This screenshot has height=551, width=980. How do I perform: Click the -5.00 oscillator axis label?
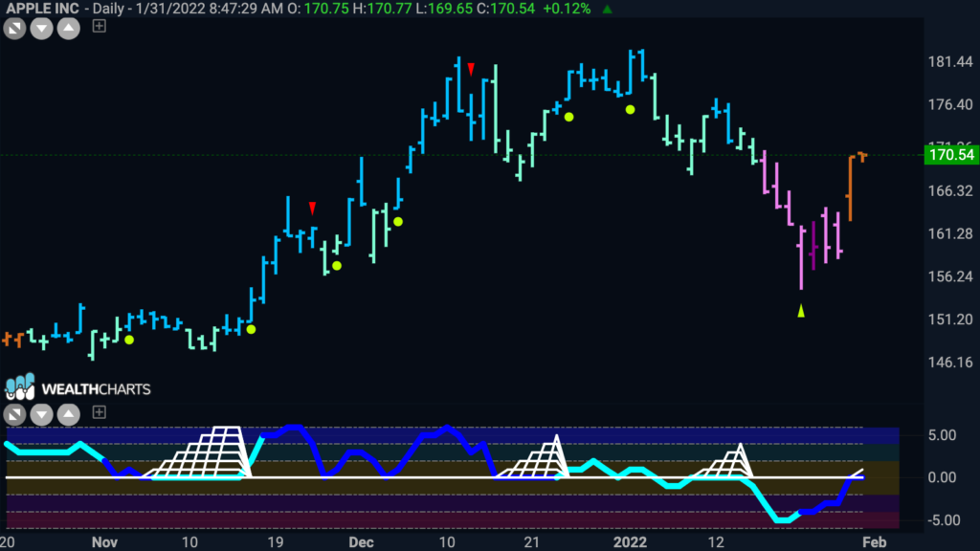(x=943, y=519)
